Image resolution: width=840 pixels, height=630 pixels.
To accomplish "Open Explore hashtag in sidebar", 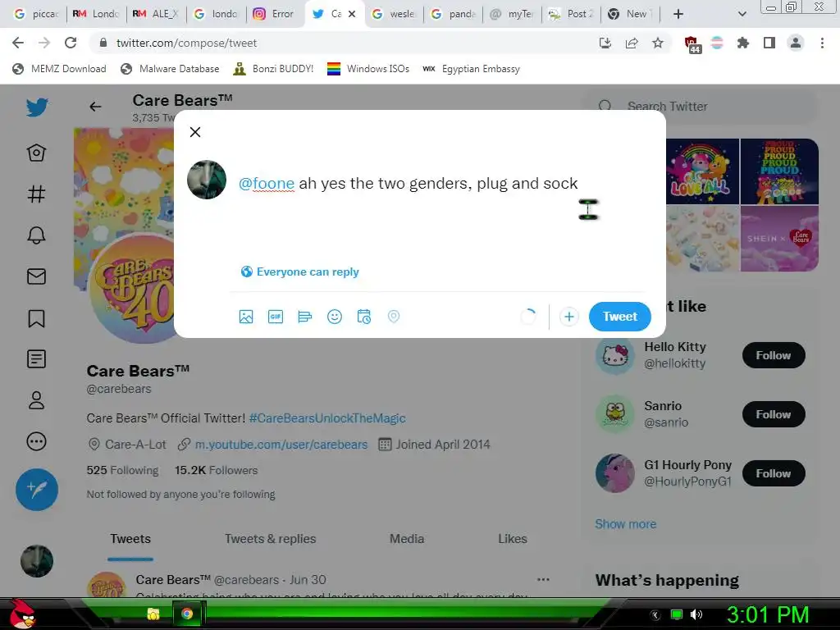I will pyautogui.click(x=36, y=194).
